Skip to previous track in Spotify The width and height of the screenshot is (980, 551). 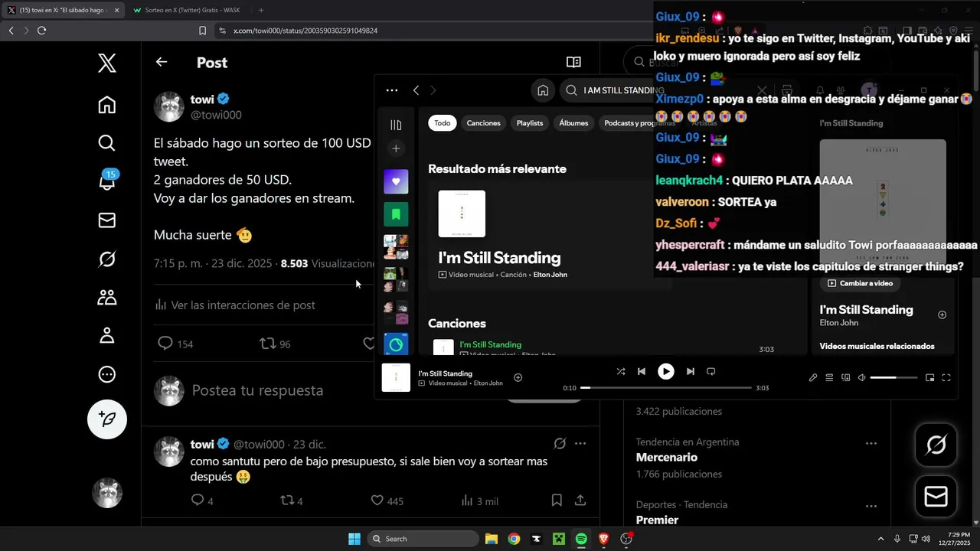642,371
